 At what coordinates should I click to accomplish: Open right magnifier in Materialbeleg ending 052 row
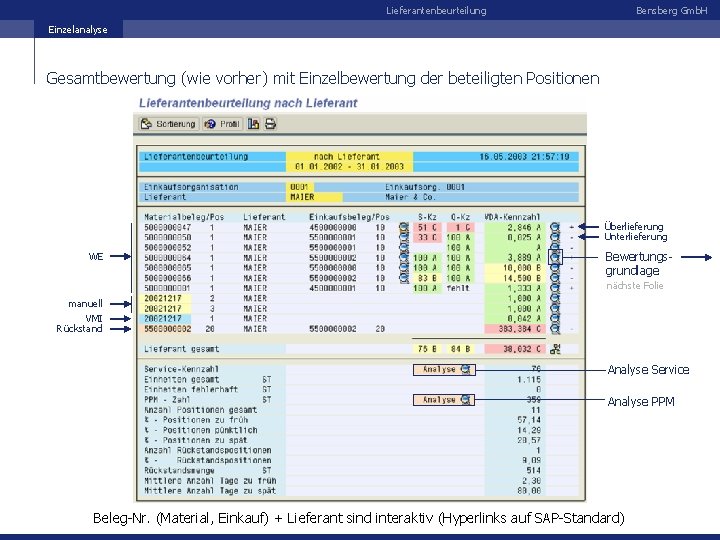(555, 248)
